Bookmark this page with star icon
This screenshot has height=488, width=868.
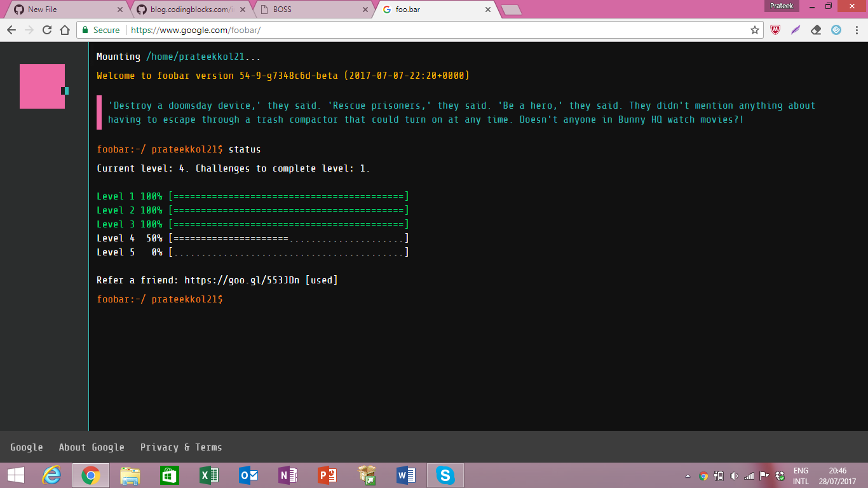coord(755,30)
